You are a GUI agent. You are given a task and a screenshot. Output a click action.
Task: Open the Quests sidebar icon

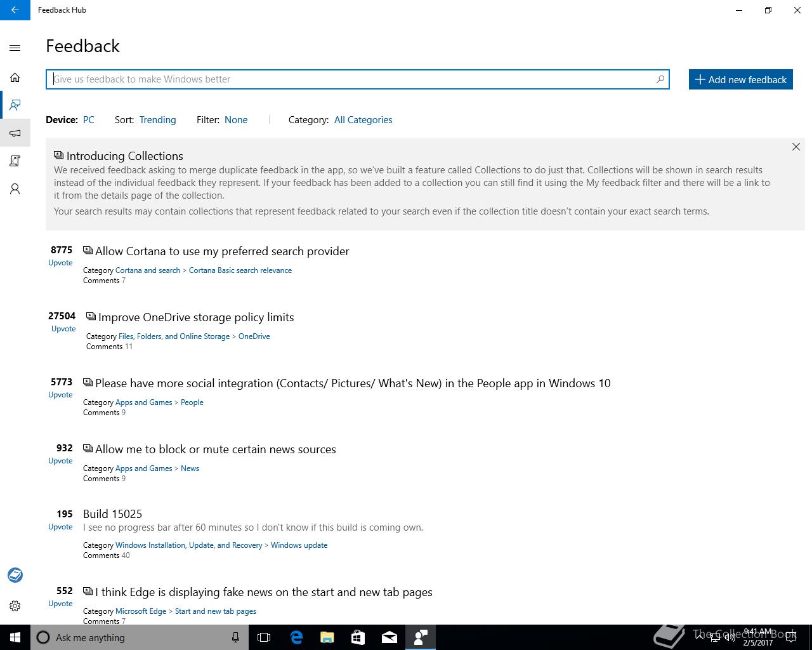coord(15,161)
